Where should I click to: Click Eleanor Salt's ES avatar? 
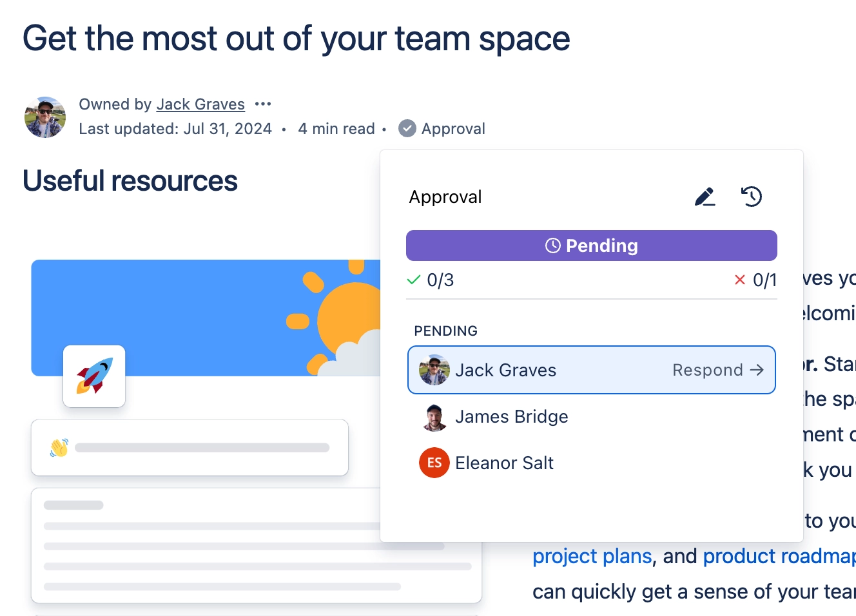click(x=434, y=463)
